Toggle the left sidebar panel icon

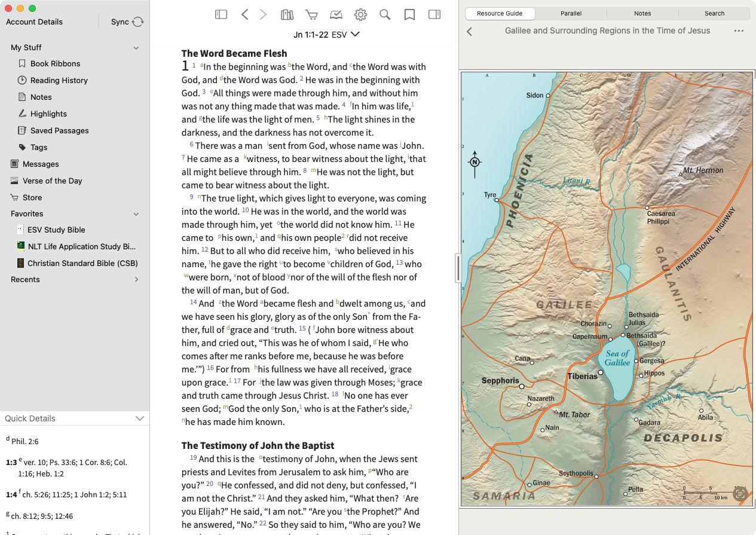221,14
